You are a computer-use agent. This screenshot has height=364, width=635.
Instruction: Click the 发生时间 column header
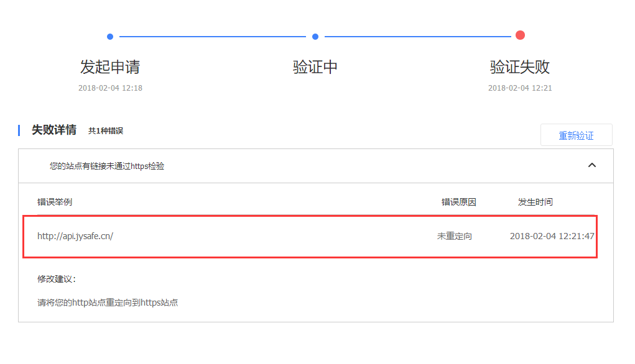pos(535,202)
